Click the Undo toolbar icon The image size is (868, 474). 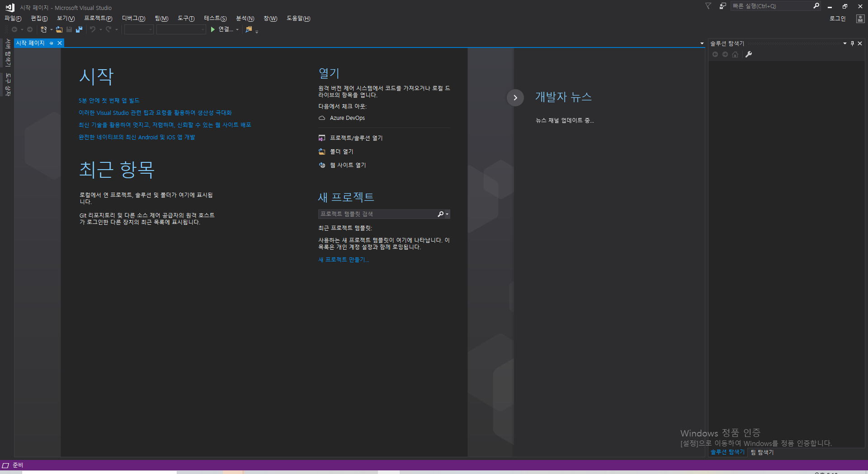[x=93, y=29]
